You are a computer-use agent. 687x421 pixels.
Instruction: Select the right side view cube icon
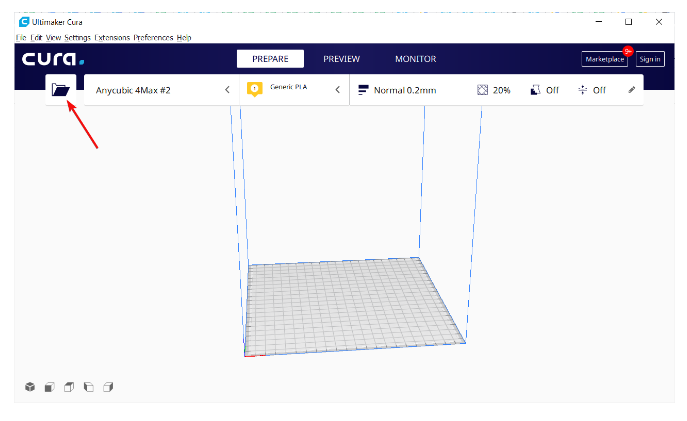108,387
